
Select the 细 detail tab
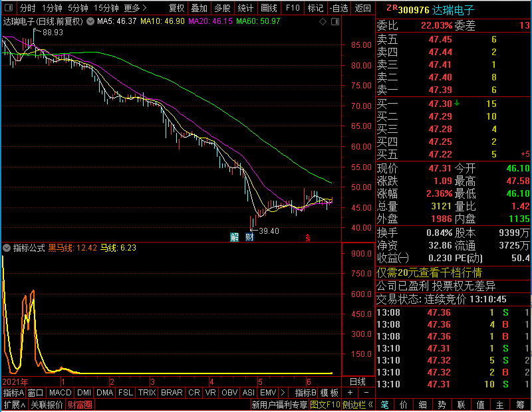tap(422, 405)
